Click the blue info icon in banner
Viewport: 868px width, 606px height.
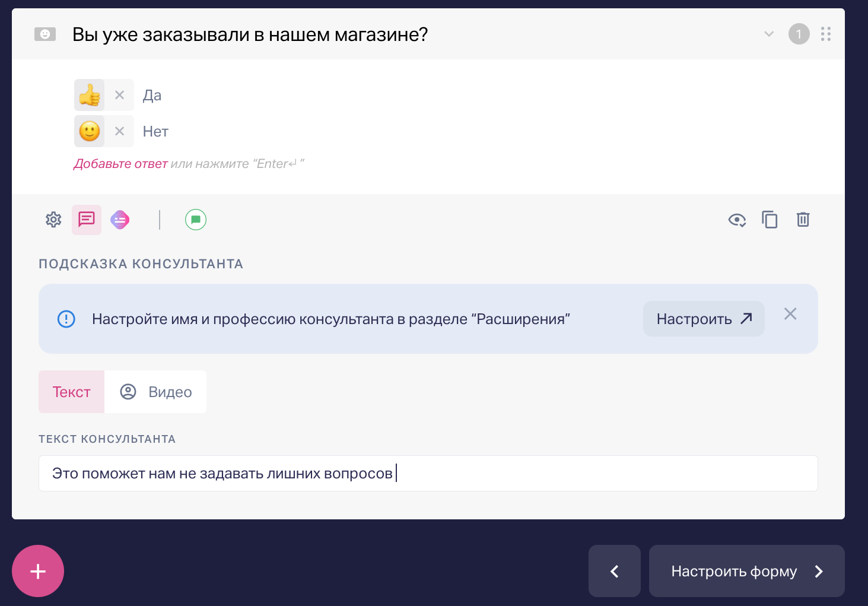[66, 319]
